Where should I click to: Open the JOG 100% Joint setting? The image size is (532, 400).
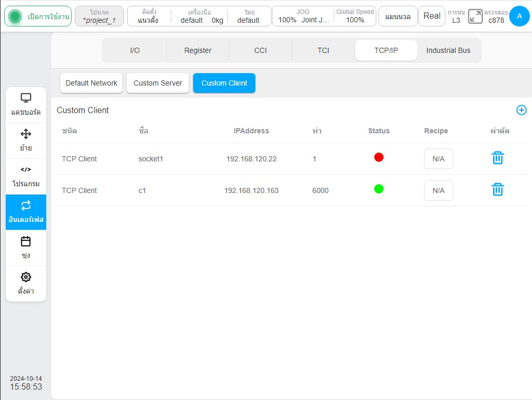(303, 16)
